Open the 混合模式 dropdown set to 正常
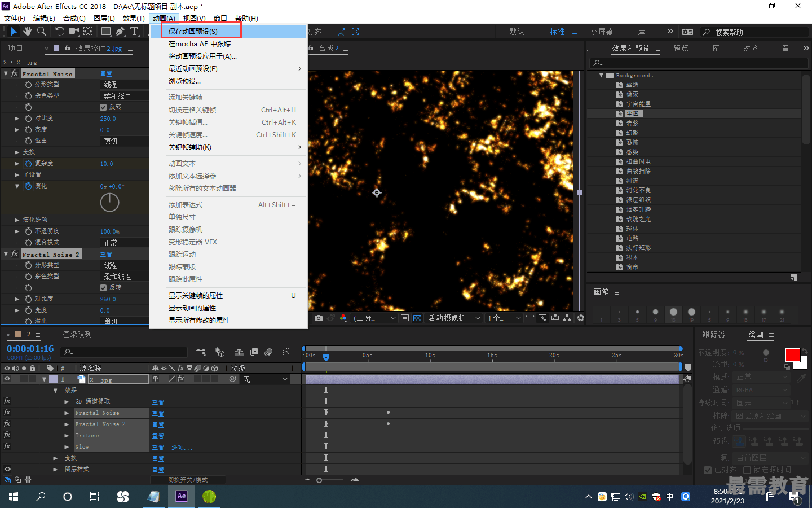Image resolution: width=812 pixels, height=508 pixels. click(125, 243)
